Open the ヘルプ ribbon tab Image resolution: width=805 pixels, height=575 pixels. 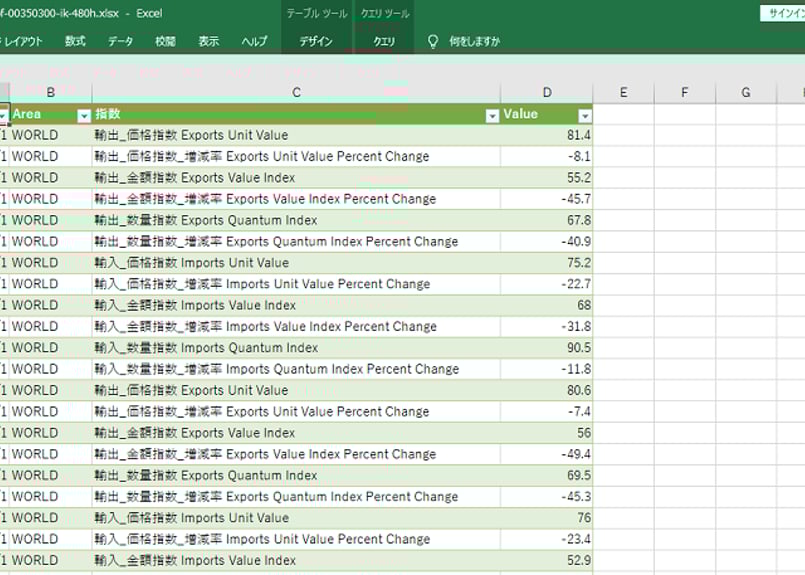tap(254, 42)
